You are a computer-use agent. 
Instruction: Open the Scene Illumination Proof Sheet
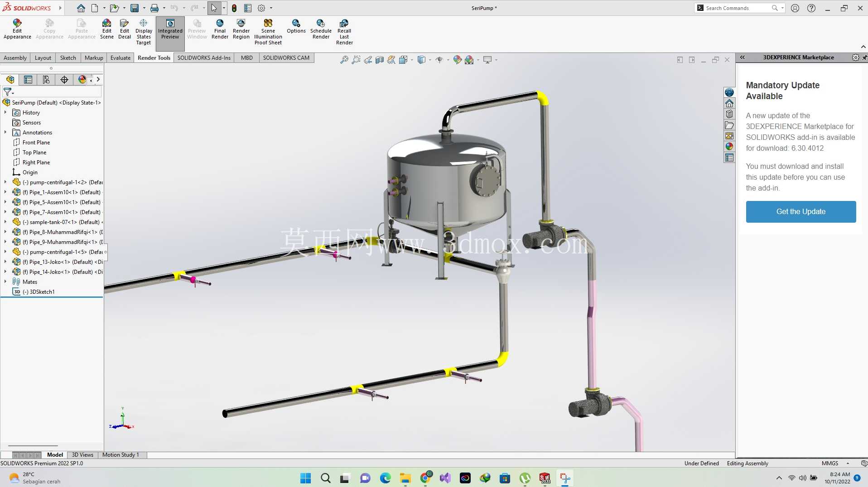[268, 32]
